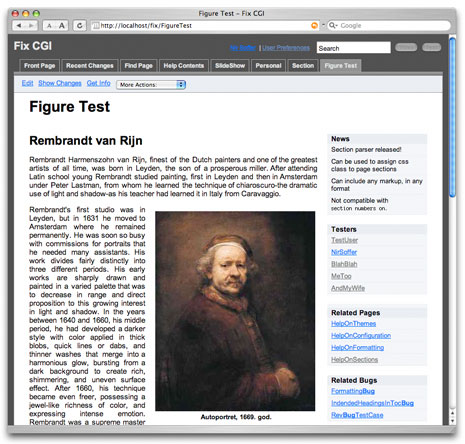Open the Google search magnifier menu
Screen dimensions: 465x444
(x=333, y=25)
